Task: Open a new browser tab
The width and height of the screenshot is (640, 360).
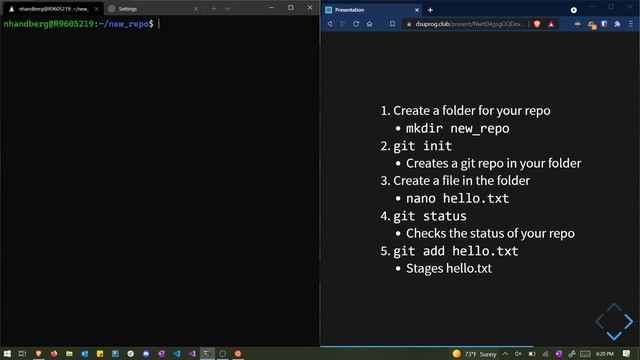Action: 430,10
